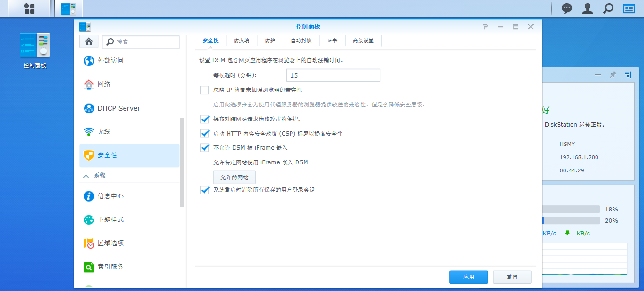Switch to the 防火墙 tab

[242, 41]
